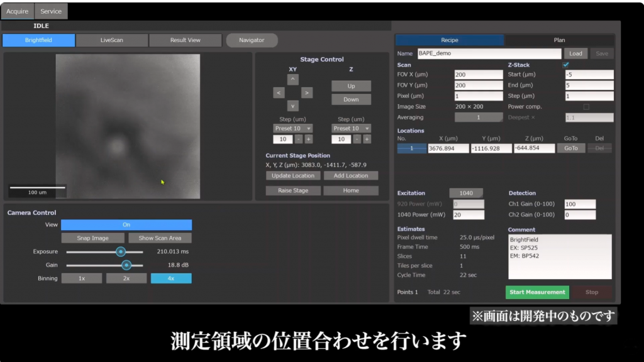Switch to Result View tab
This screenshot has height=362, width=644.
pyautogui.click(x=186, y=40)
